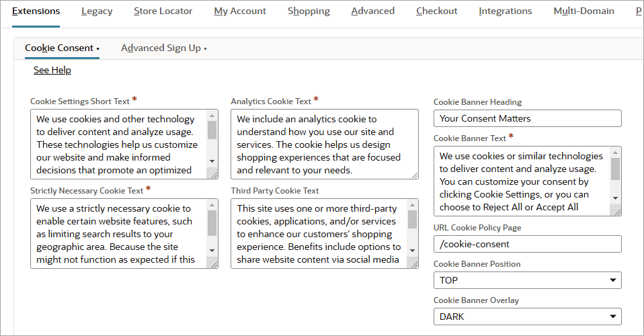Screen dimensions: 644x336
Task: Click the Third Party Cookie Text label
Action: tap(275, 191)
